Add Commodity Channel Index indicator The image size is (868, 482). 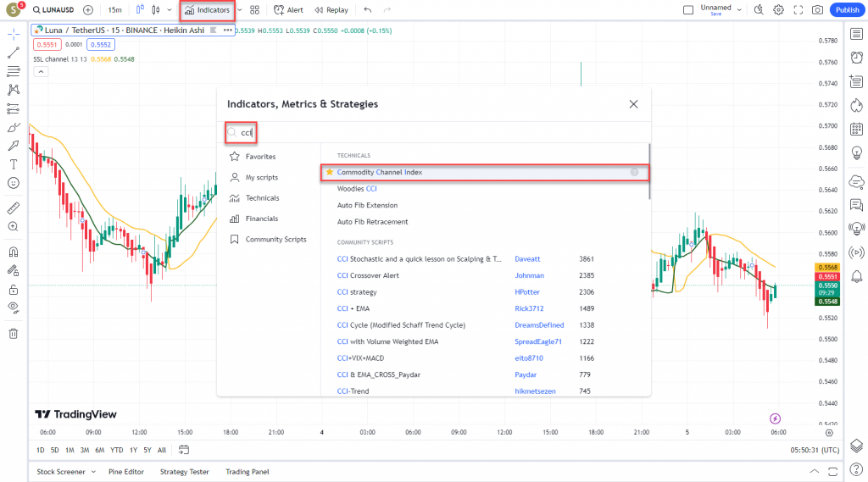(484, 172)
